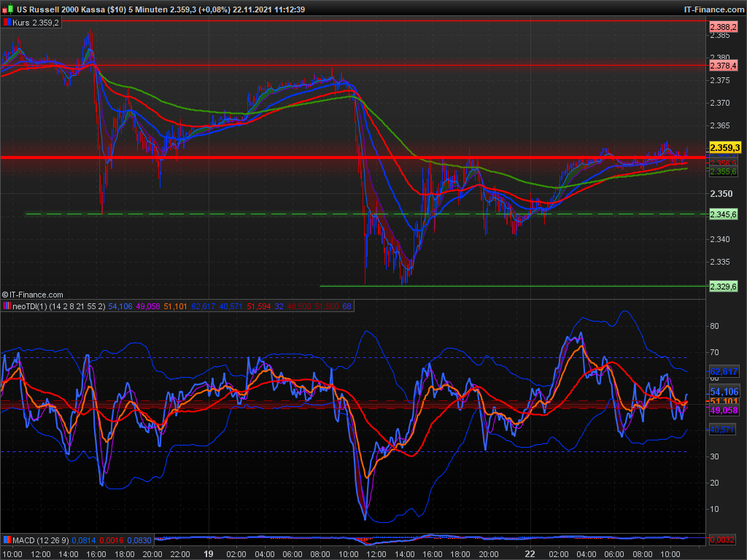
Task: Click the 49,058 magenta neoTDI value tag
Action: [x=723, y=411]
